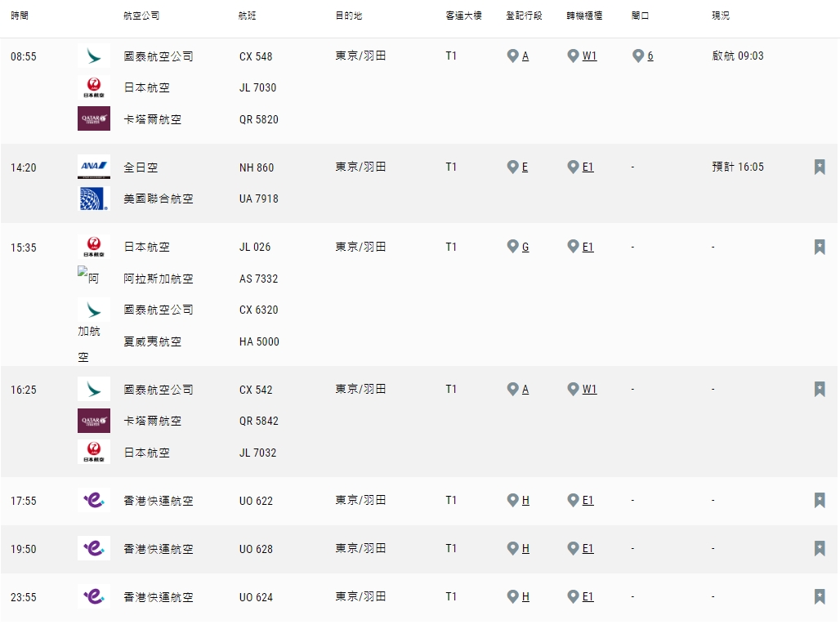Click bookmark icon for 19:50 UO 628
The width and height of the screenshot is (840, 629).
coord(819,548)
